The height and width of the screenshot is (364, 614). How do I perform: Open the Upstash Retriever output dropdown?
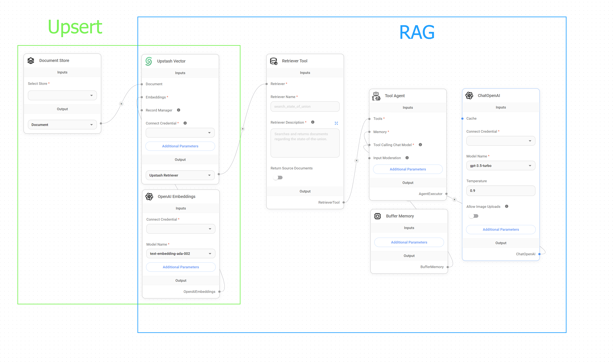(180, 175)
